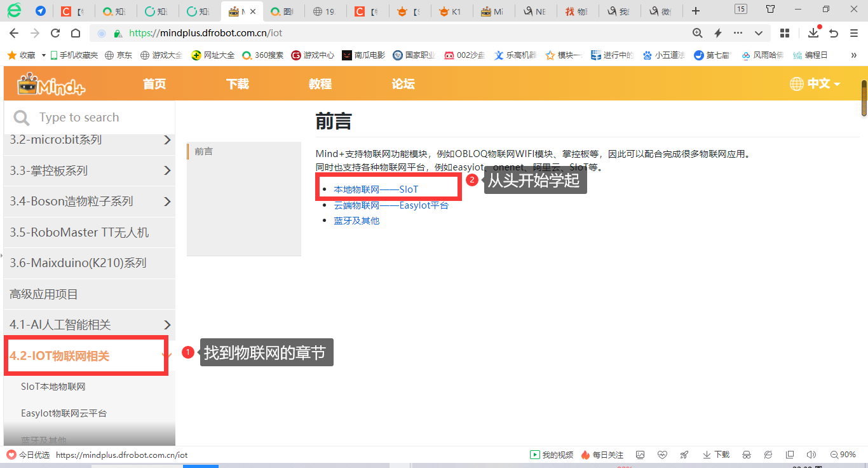
Task: Click the Mind+ robot logo
Action: coord(51,84)
